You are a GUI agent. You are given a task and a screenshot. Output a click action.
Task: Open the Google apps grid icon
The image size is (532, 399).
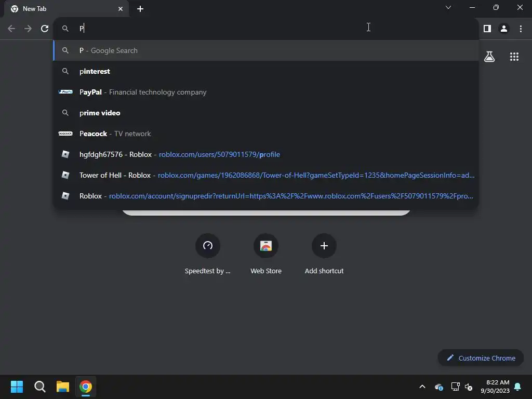click(x=514, y=57)
